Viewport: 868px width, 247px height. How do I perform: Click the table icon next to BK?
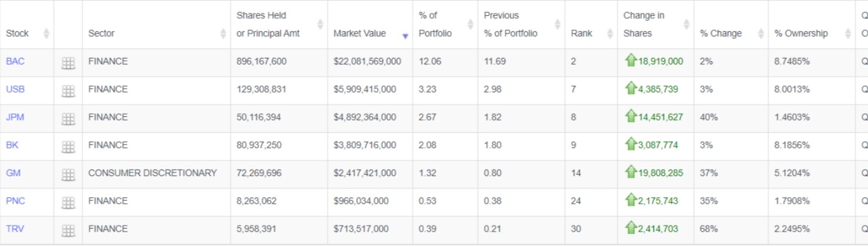point(68,147)
